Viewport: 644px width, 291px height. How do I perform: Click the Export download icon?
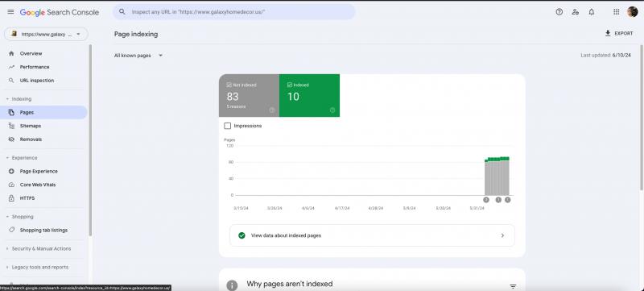(608, 33)
